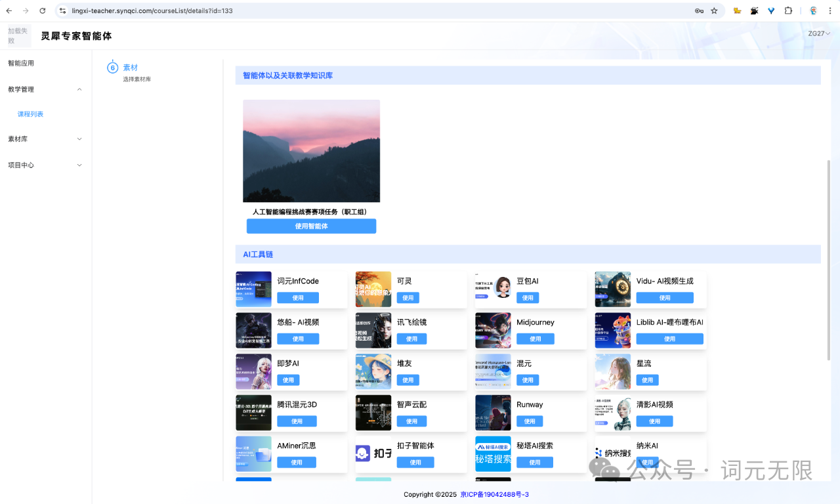Click the 智声云配 thumbnail icon
Image resolution: width=840 pixels, height=504 pixels.
373,413
